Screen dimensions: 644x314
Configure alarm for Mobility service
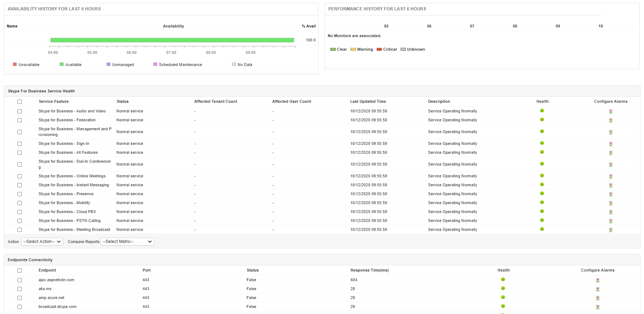[610, 203]
